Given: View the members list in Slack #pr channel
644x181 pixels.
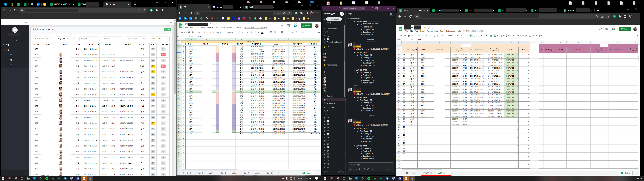Looking at the screenshot, I should (391, 14).
